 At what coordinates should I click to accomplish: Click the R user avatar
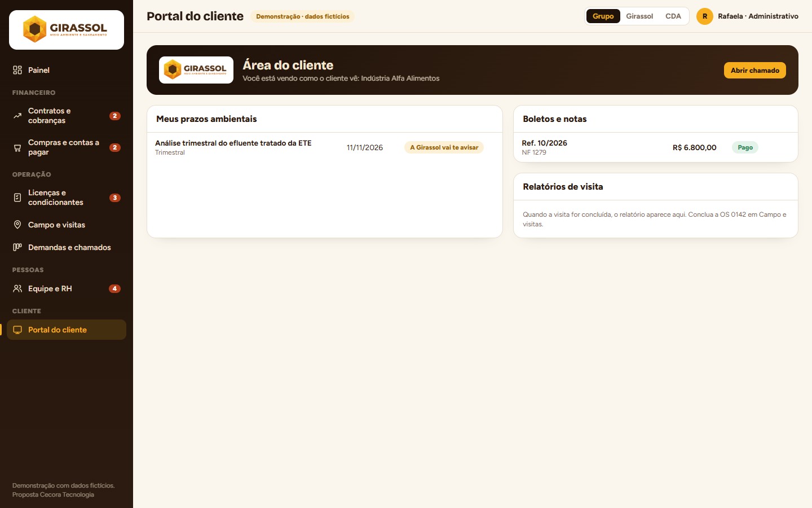(705, 16)
